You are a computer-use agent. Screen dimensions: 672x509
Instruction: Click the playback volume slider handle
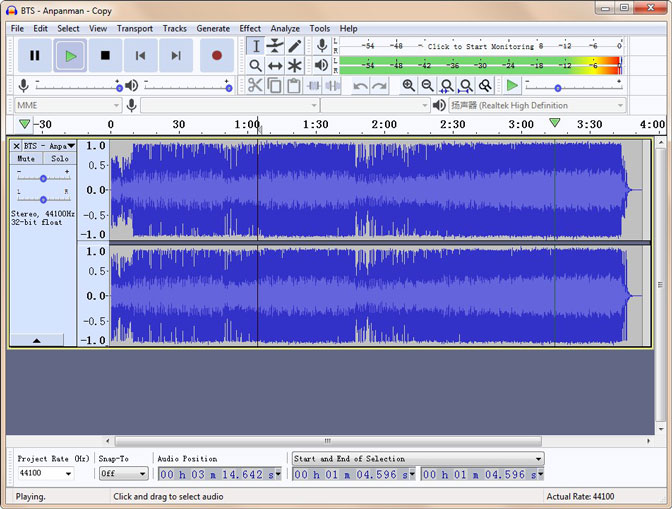[229, 88]
